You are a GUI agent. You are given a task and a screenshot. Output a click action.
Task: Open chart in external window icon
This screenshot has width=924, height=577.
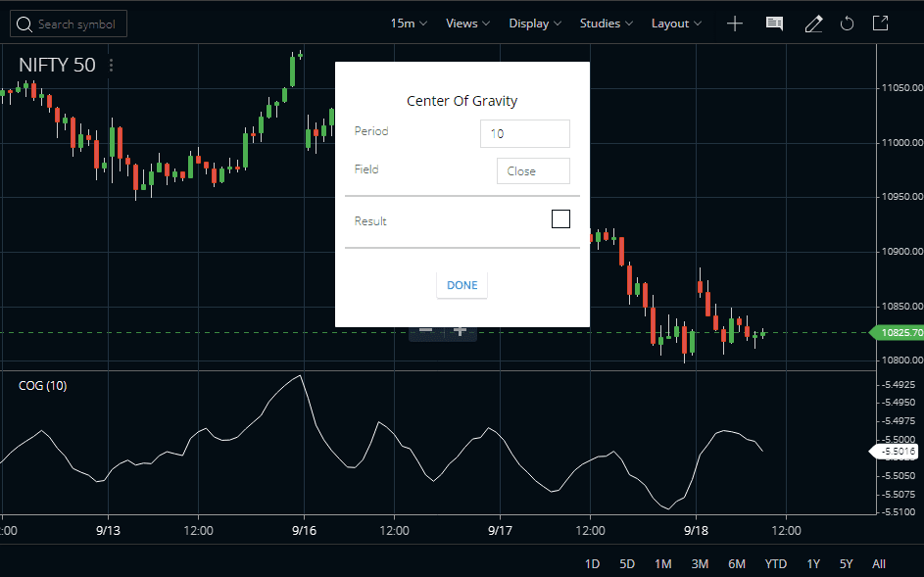tap(880, 23)
